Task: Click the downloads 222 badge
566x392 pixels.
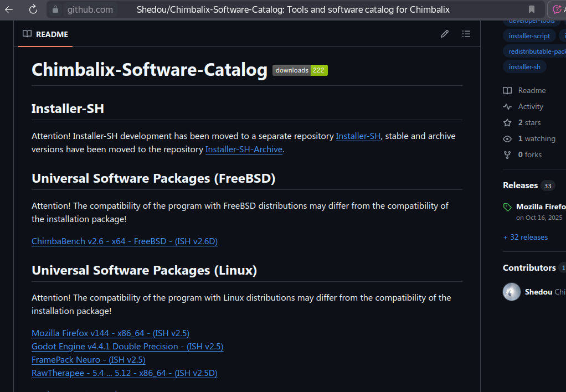Action: pos(300,70)
